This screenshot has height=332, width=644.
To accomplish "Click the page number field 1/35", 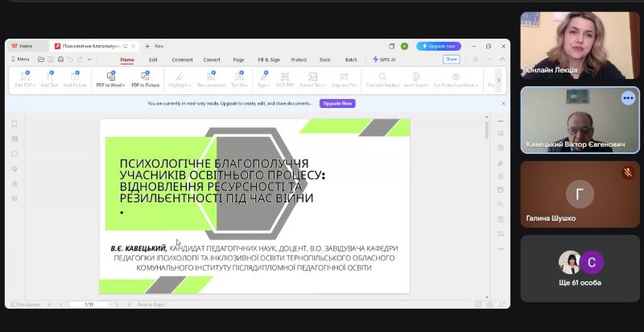I will (89, 305).
